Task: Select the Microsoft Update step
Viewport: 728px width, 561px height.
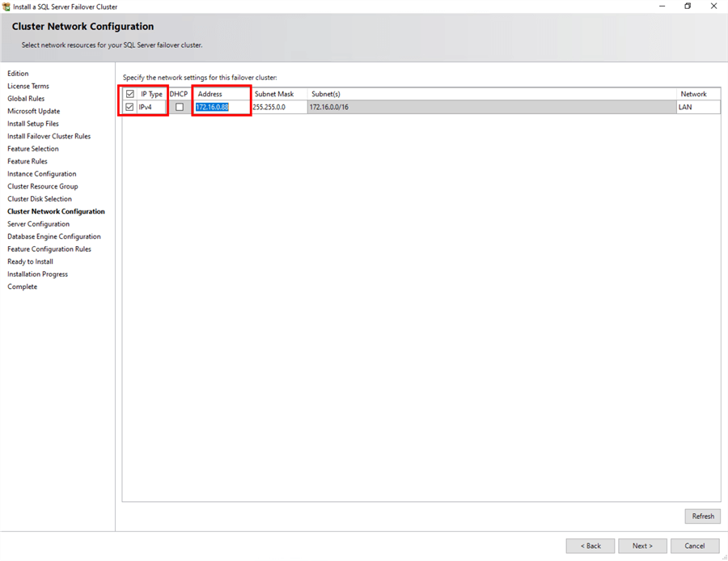Action: tap(33, 111)
